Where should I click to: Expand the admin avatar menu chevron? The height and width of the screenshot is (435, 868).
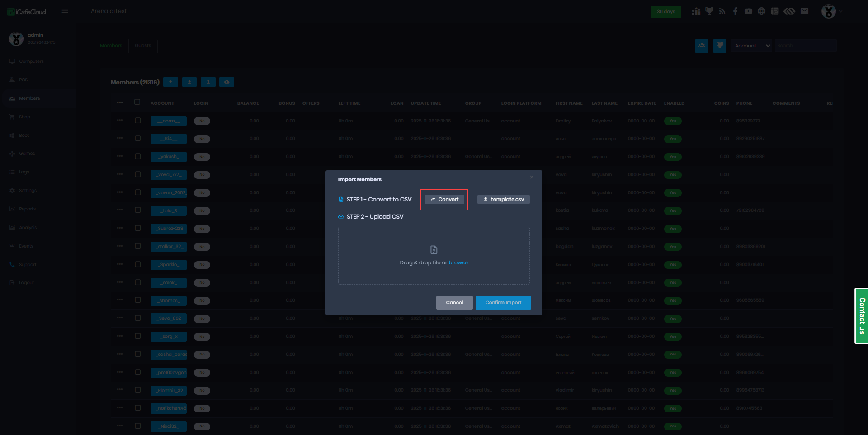tap(840, 11)
